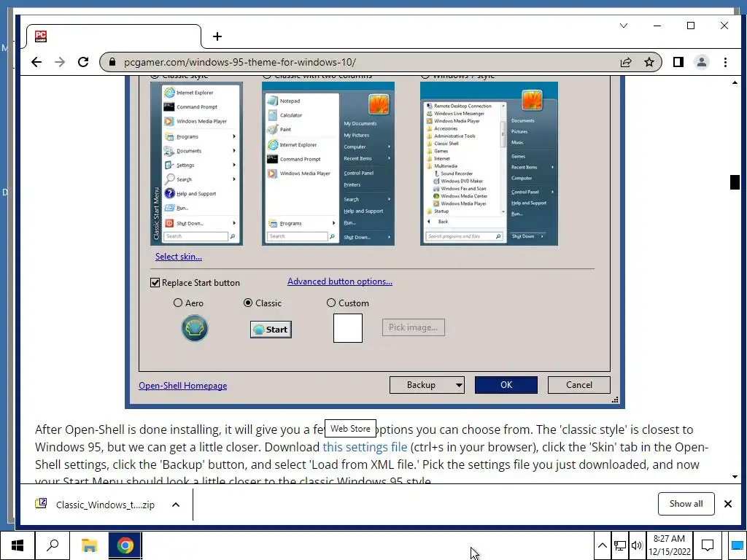Click the Cancel button in image

[578, 385]
